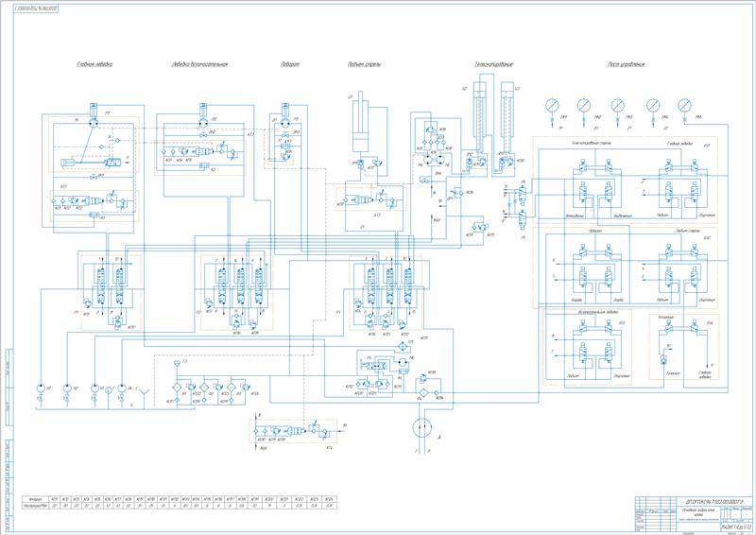Select filter Ф3 diamond symbol

(x=232, y=388)
